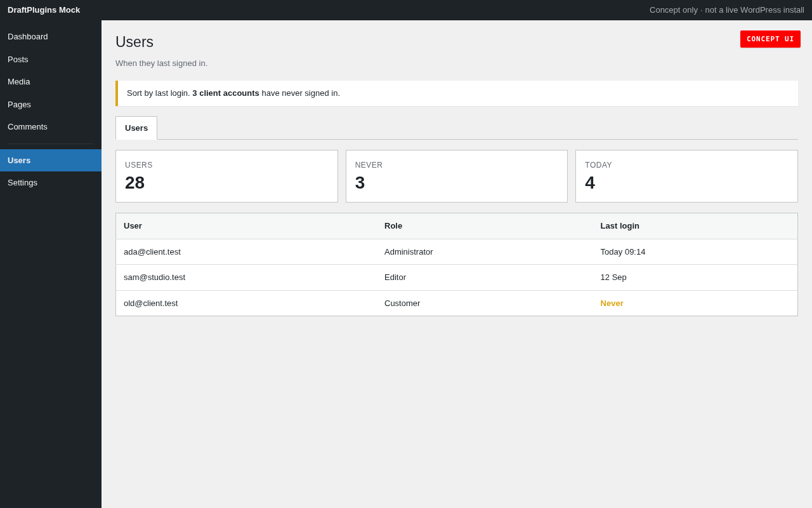Click the CONCEPT UI badge
The image size is (812, 508).
point(770,39)
